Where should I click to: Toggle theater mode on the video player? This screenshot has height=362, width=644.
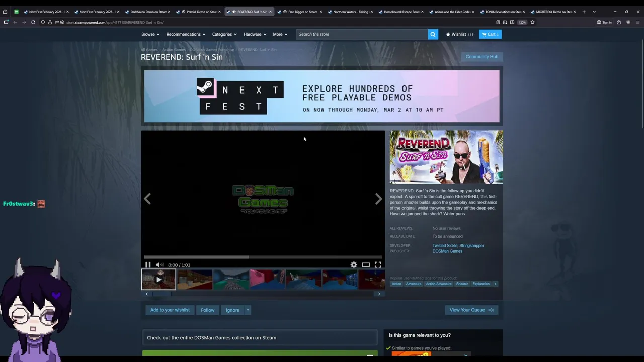[x=366, y=265]
